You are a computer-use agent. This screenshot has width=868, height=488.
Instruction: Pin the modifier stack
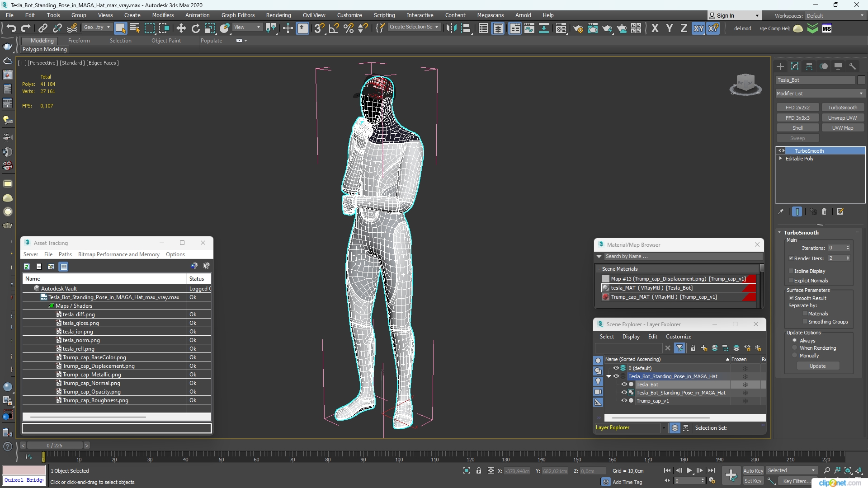point(781,211)
